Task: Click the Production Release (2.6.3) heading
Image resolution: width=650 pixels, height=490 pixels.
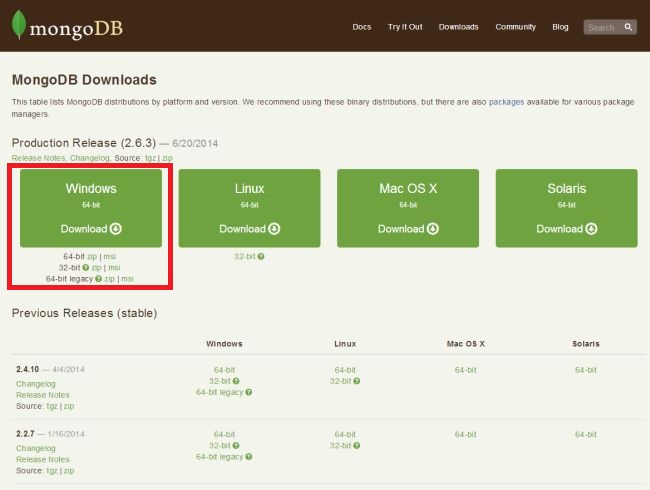Action: coord(84,143)
